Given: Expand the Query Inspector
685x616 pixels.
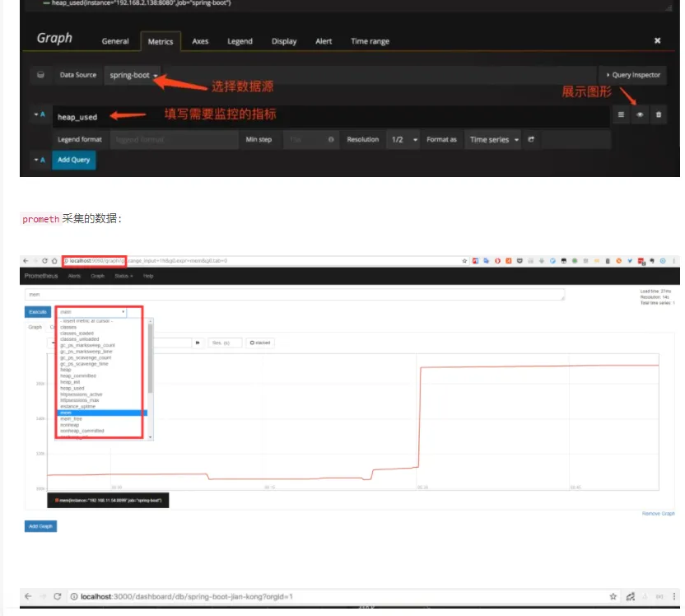Looking at the screenshot, I should pos(633,75).
